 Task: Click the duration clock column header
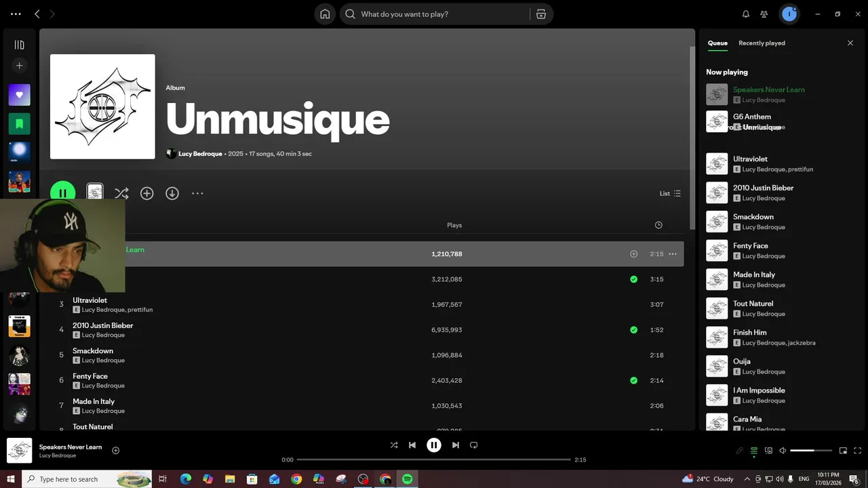[658, 225]
